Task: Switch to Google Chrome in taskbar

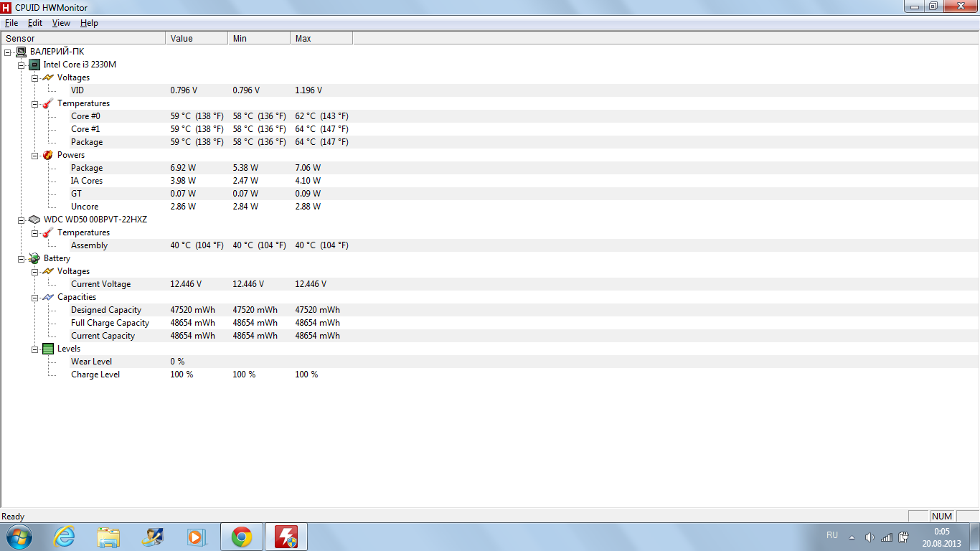Action: (241, 537)
